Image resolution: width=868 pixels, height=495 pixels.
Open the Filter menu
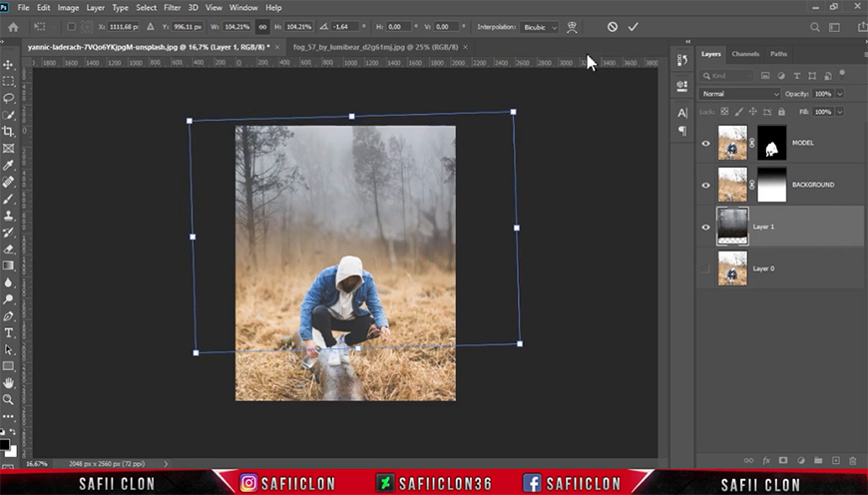pyautogui.click(x=173, y=8)
